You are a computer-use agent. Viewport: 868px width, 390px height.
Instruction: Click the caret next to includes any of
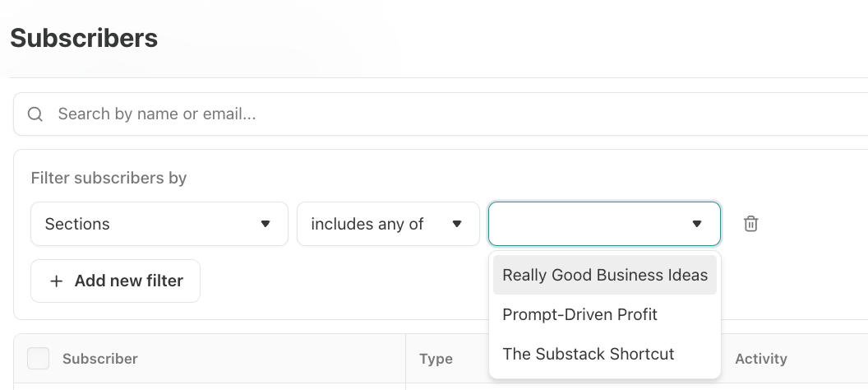point(457,224)
